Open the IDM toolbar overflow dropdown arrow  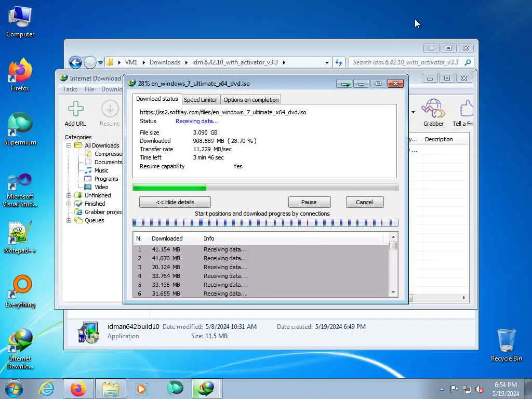(413, 112)
